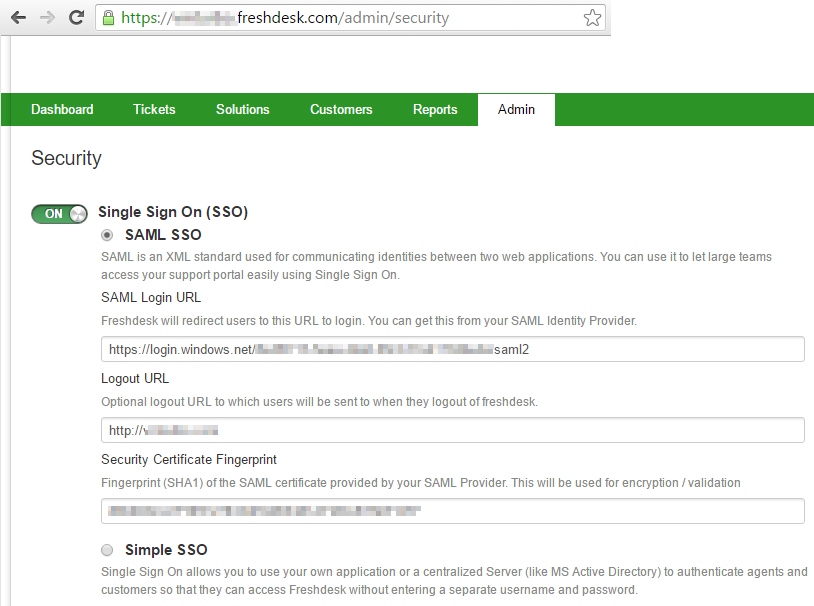814x606 pixels.
Task: Reload the page with the refresh icon
Action: (76, 18)
